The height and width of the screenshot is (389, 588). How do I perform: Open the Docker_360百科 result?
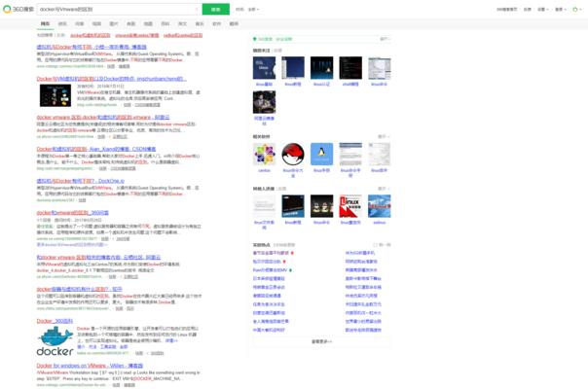(55, 321)
